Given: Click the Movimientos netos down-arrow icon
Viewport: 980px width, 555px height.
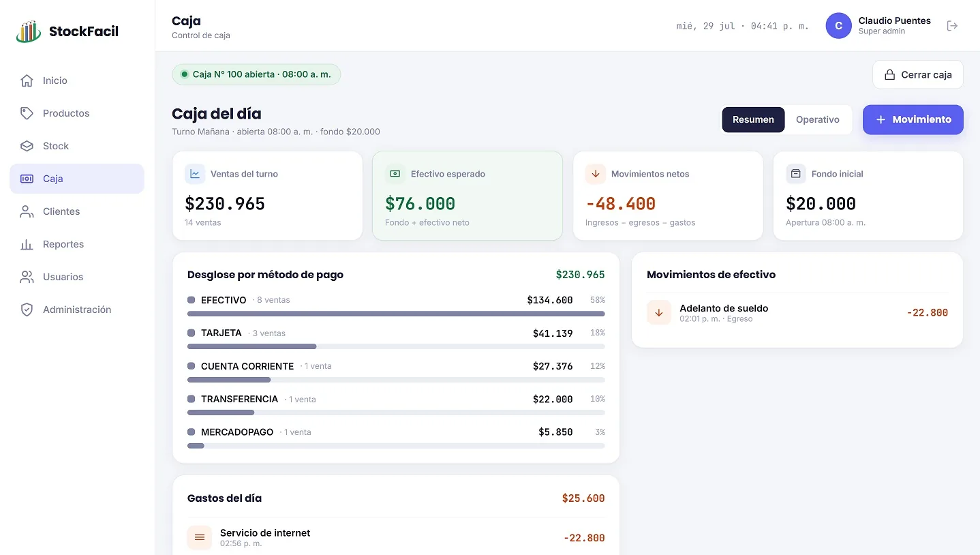Looking at the screenshot, I should point(596,174).
